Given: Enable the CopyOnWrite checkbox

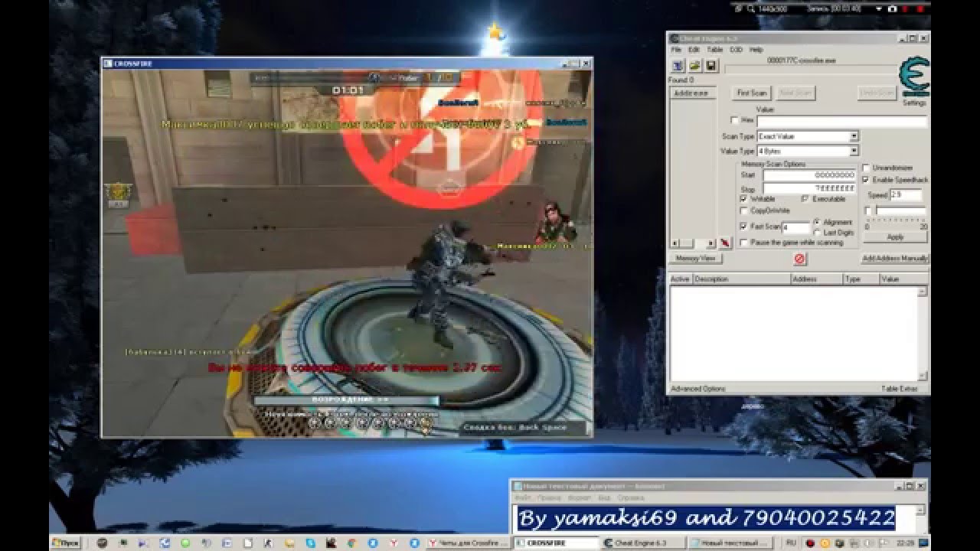Looking at the screenshot, I should click(744, 210).
